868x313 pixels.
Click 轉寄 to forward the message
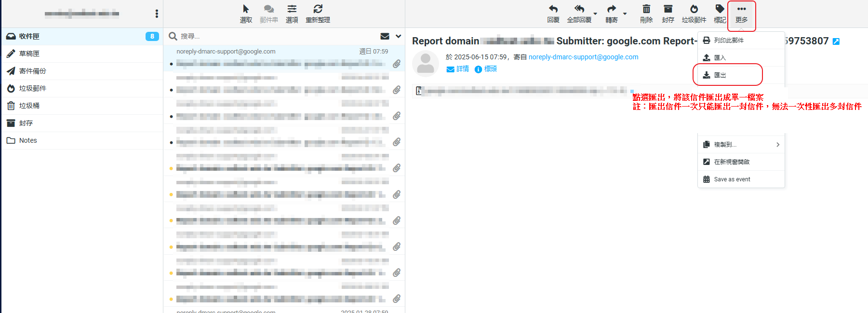tap(612, 14)
